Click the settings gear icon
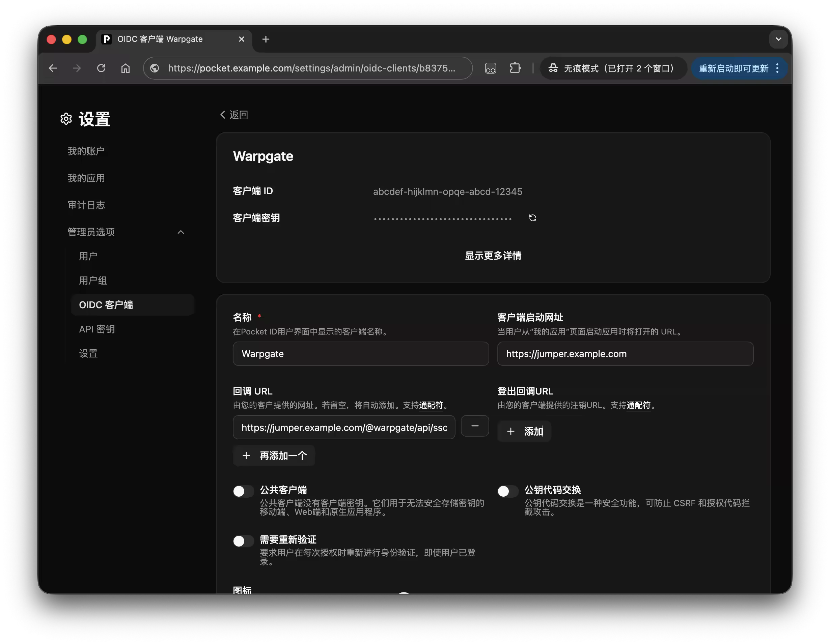830x644 pixels. click(x=66, y=119)
